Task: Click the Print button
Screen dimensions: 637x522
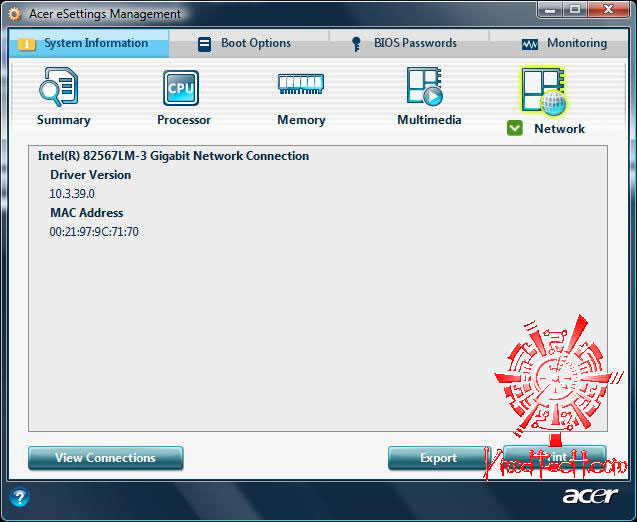Action: [x=555, y=457]
